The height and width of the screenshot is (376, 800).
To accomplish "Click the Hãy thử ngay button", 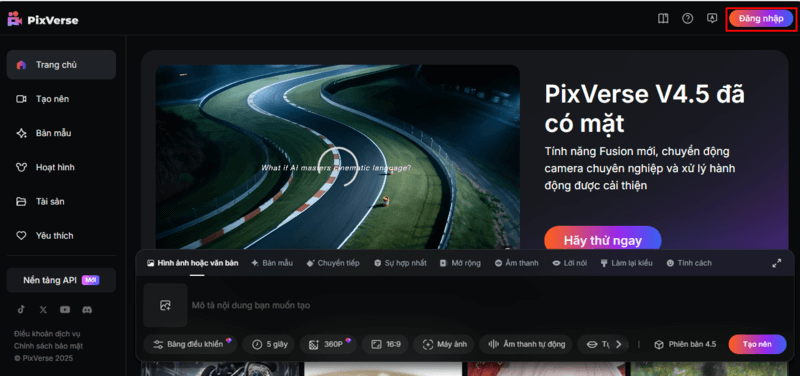I will tap(603, 240).
